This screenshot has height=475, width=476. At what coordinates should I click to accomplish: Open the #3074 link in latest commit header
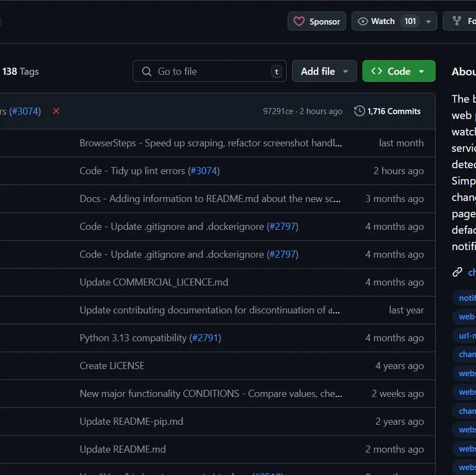(25, 111)
